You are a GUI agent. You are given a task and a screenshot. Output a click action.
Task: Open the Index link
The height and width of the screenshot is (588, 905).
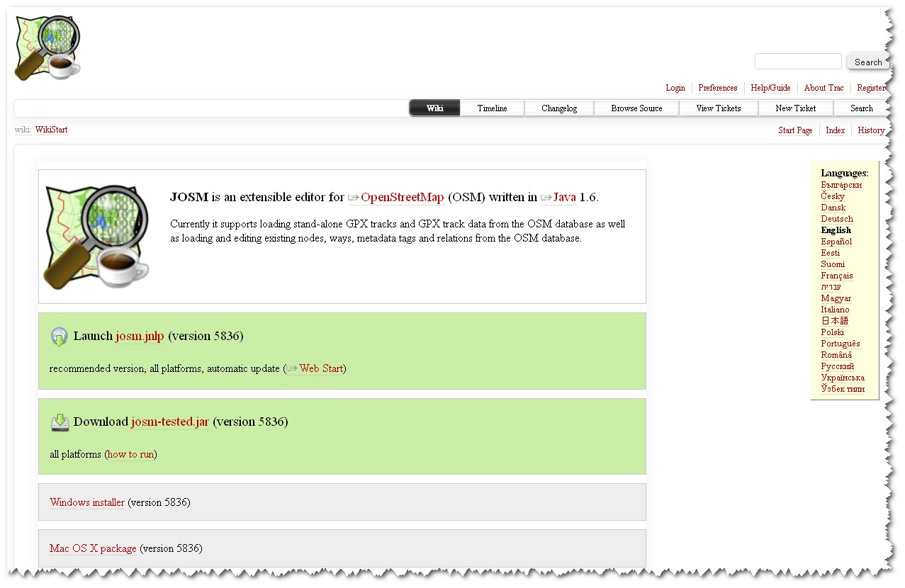836,130
